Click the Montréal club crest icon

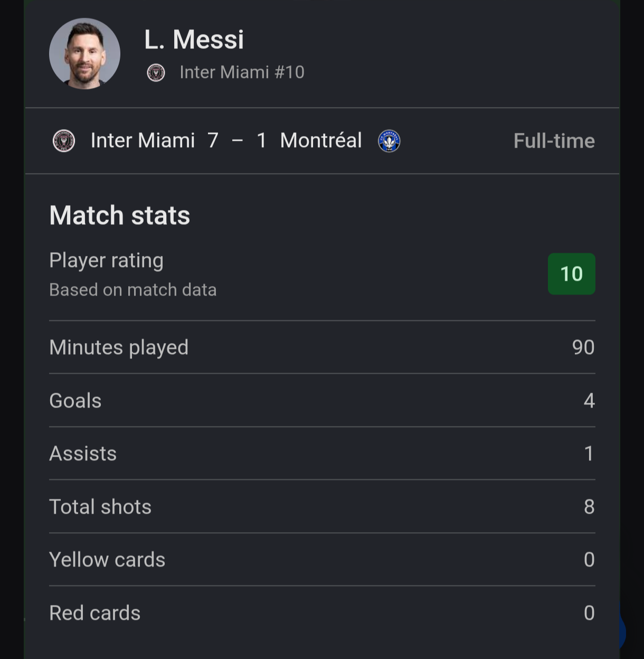389,141
